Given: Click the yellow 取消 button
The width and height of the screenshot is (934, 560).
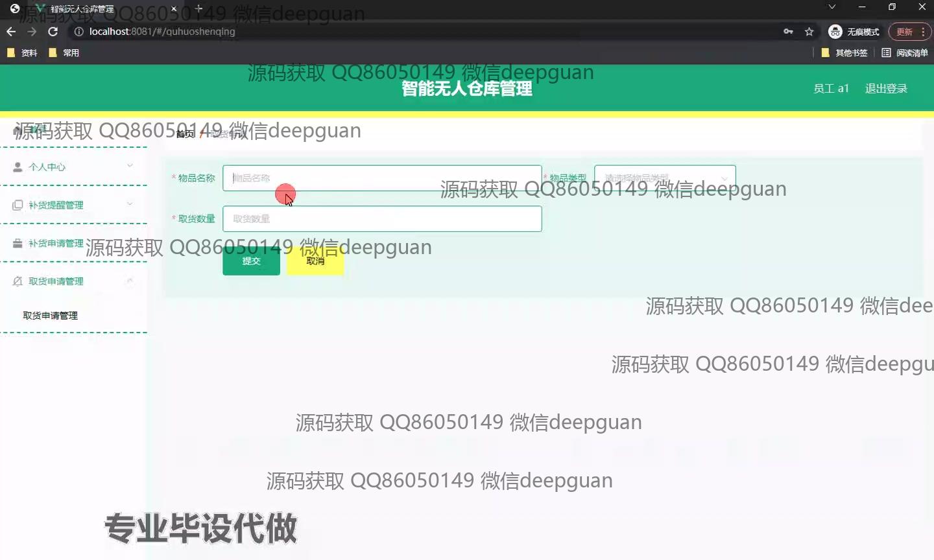Looking at the screenshot, I should [x=315, y=261].
